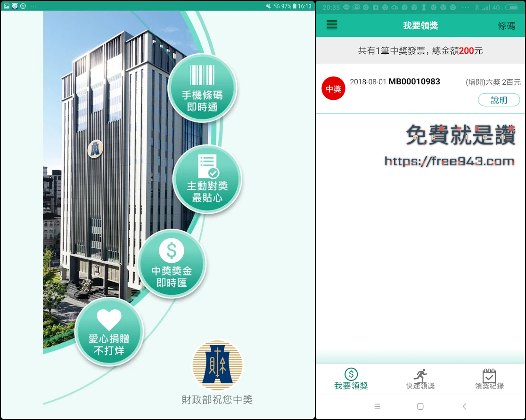Click the 說明 button

click(x=499, y=100)
